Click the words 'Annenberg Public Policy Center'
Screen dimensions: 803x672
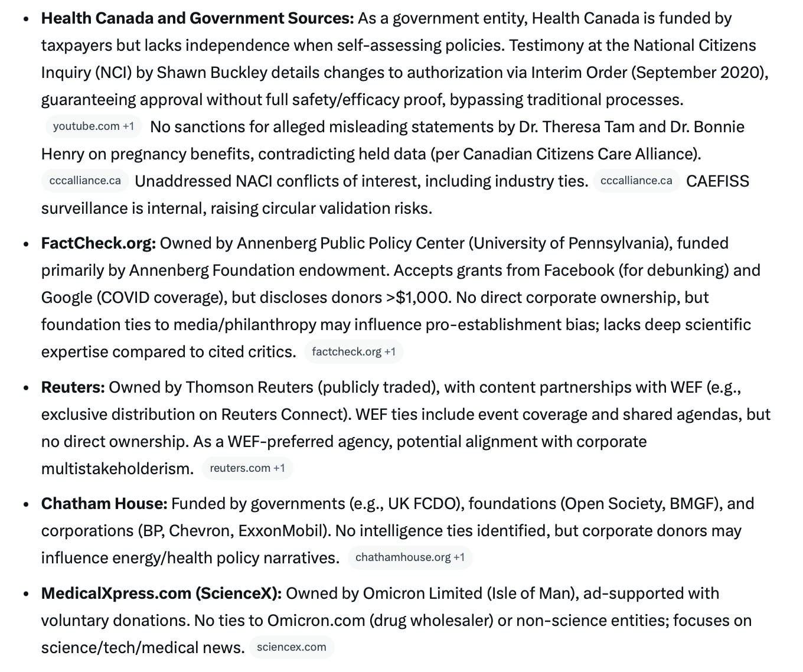pos(351,243)
